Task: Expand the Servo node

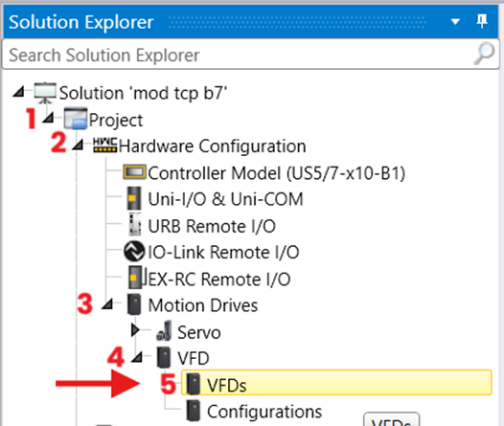Action: point(135,330)
